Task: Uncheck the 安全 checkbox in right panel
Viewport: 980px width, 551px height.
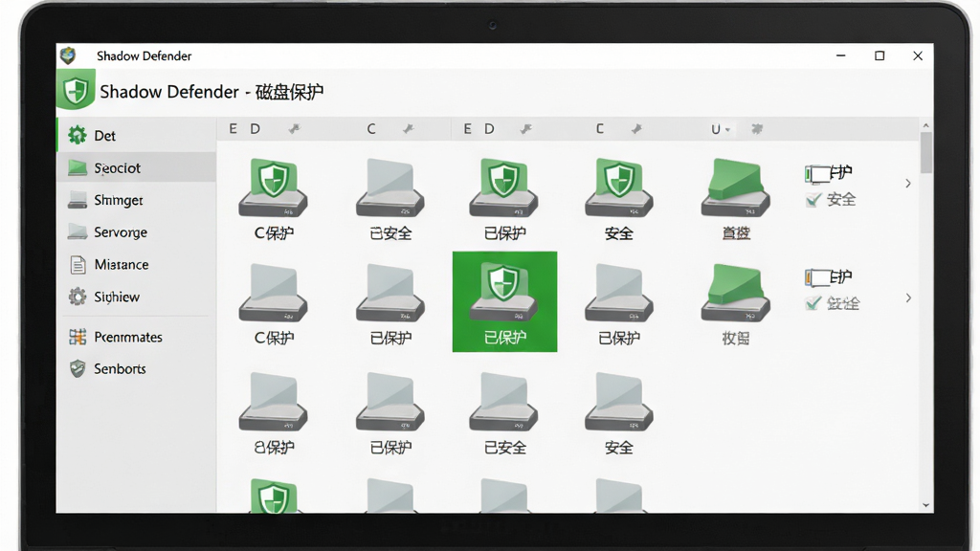Action: (813, 200)
